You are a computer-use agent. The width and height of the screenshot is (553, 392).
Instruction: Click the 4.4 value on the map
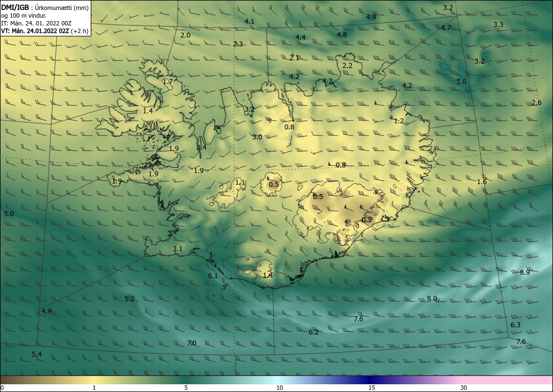tap(300, 38)
